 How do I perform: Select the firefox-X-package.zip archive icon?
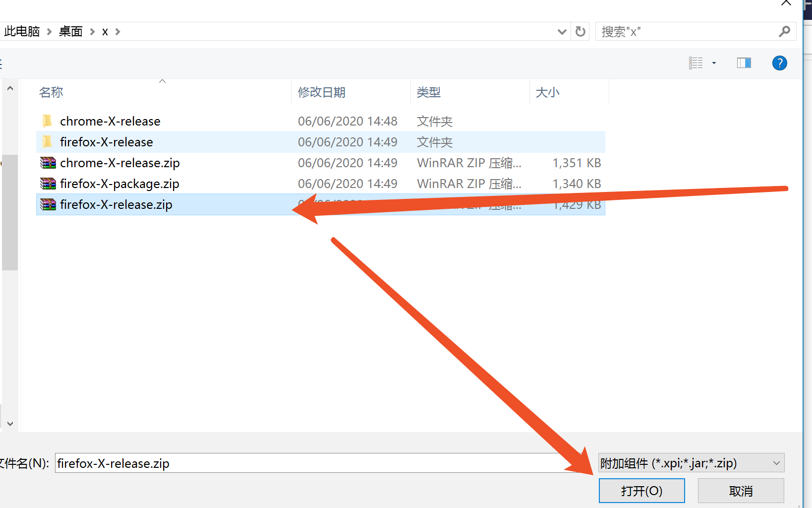click(48, 184)
